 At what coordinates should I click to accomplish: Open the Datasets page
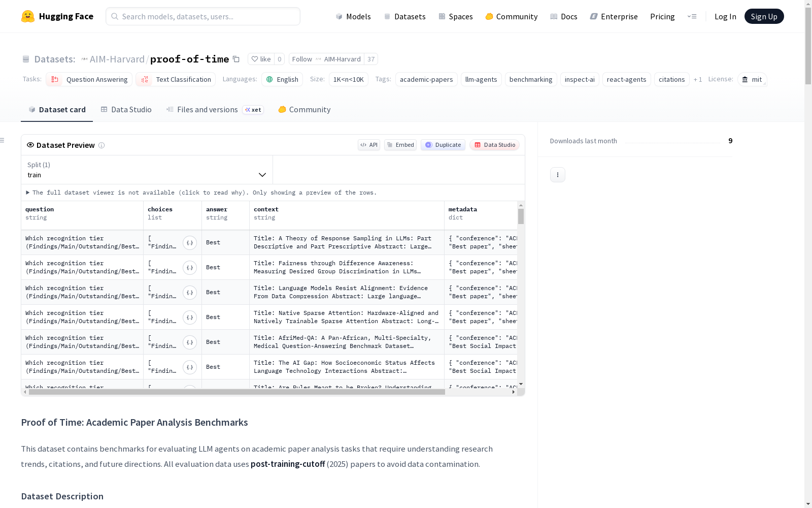(x=404, y=16)
